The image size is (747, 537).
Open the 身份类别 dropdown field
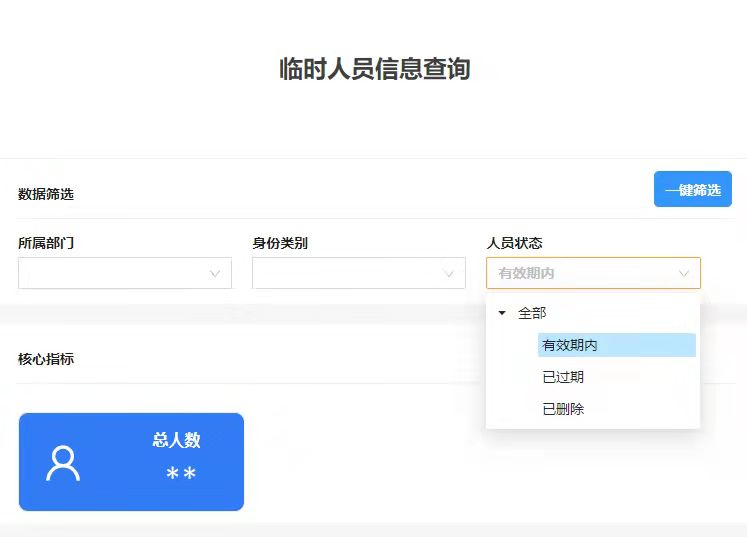click(348, 273)
